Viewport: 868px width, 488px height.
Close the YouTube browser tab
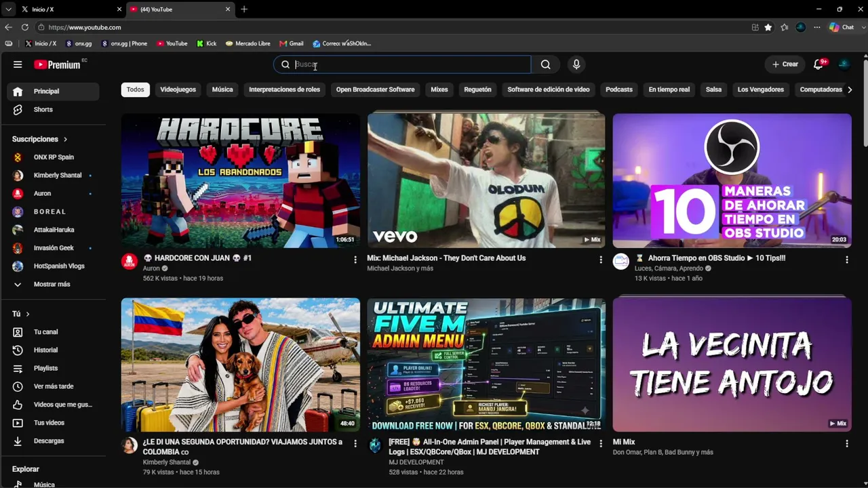click(x=228, y=9)
